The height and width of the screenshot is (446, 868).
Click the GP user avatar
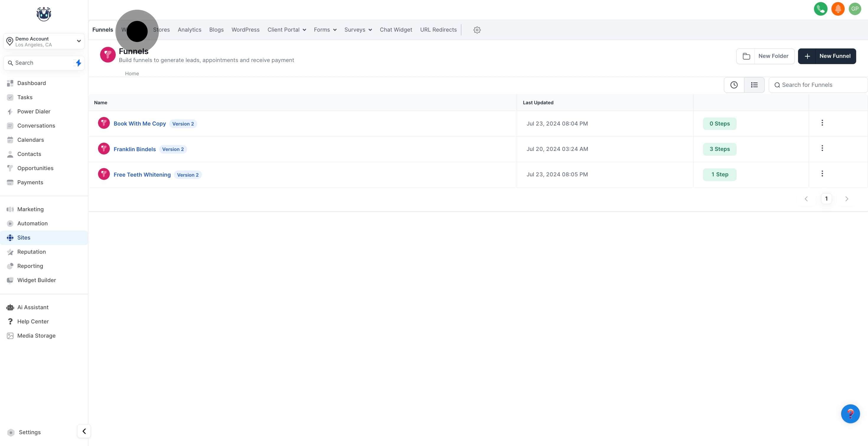tap(854, 9)
